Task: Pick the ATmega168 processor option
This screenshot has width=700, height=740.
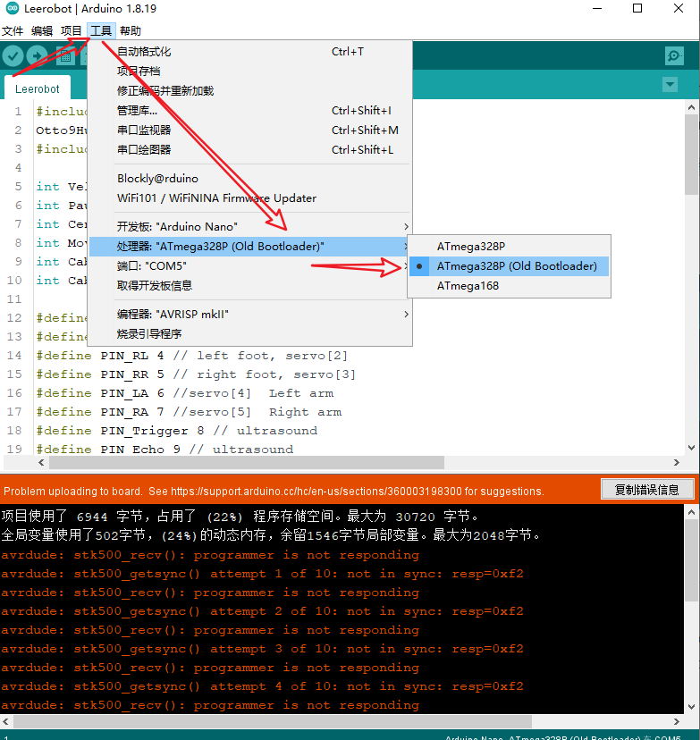Action: pos(468,286)
